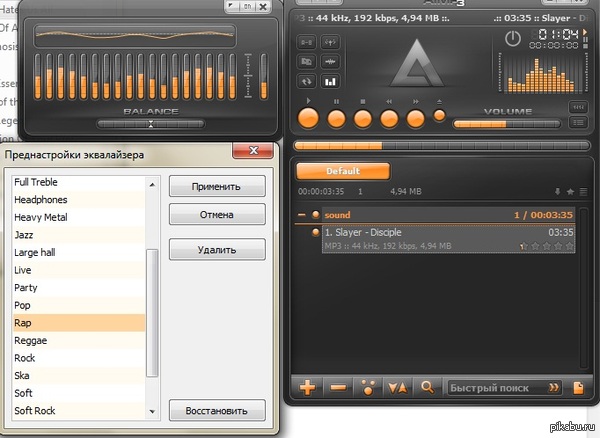600x438 pixels.
Task: Skip to next track with forward button
Action: (x=415, y=119)
